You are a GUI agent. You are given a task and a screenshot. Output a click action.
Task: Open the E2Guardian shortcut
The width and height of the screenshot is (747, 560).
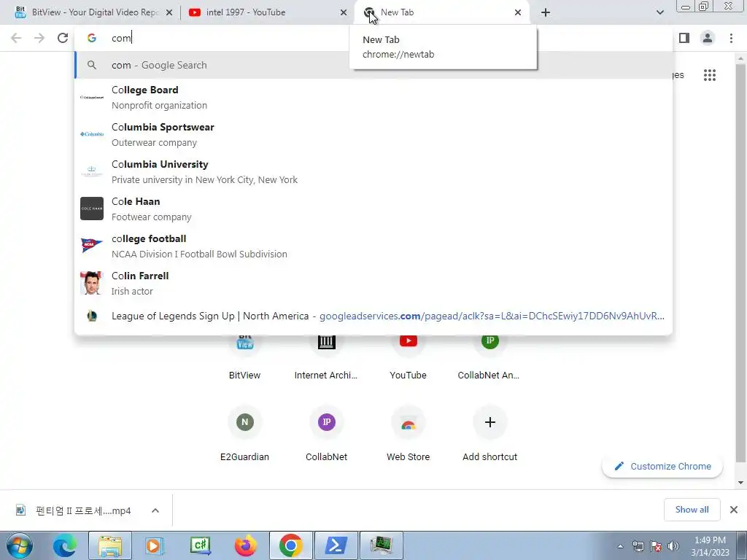[x=244, y=432]
